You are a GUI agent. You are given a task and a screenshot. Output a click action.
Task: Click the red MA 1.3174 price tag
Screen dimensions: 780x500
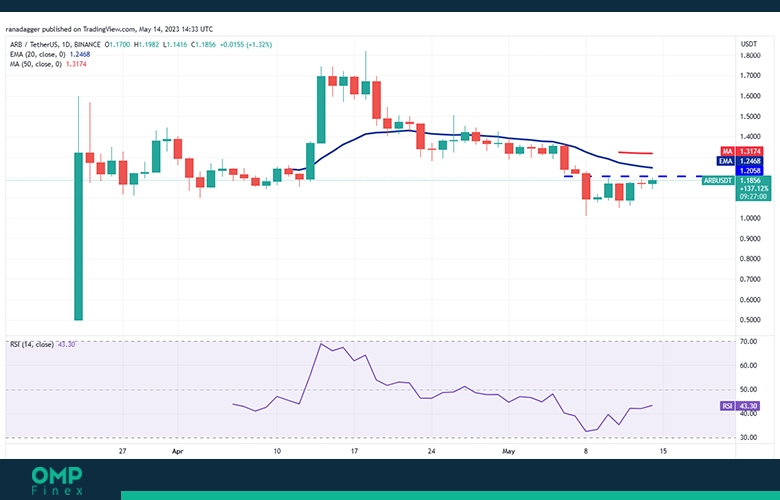click(741, 151)
